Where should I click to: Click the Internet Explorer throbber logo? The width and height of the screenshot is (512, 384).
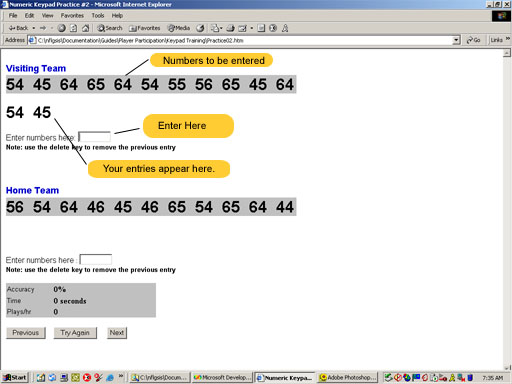point(501,16)
